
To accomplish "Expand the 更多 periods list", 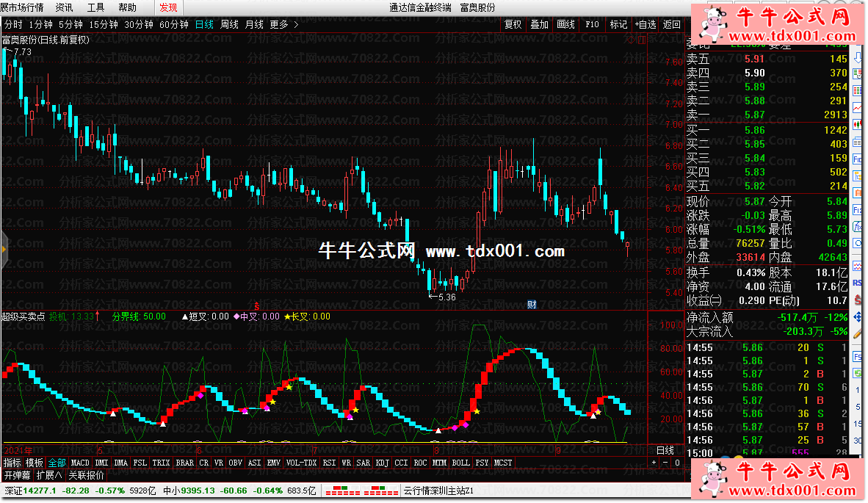I will pos(284,24).
